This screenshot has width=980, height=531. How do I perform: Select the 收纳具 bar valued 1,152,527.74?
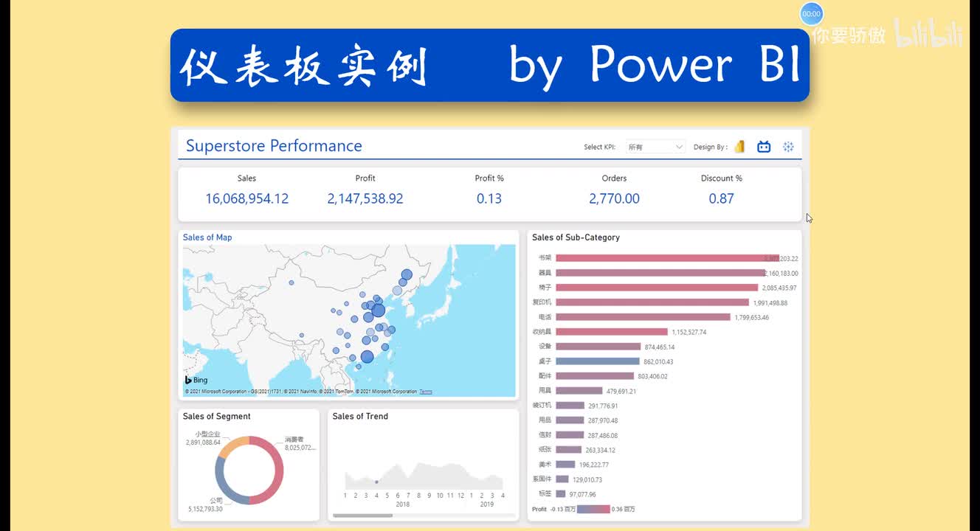click(x=612, y=332)
